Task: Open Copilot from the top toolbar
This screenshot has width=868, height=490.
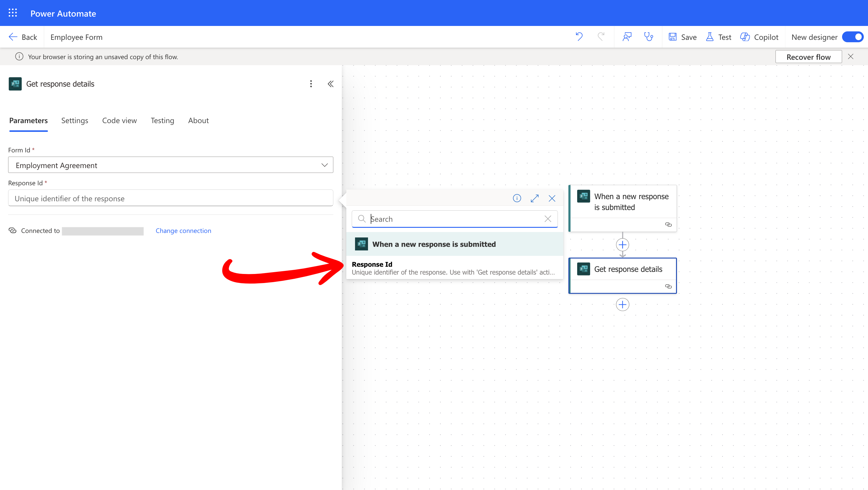Action: point(759,37)
